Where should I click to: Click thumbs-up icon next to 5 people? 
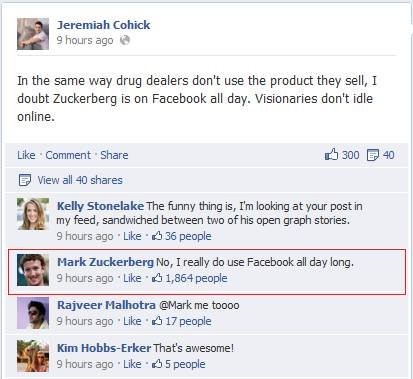157,364
